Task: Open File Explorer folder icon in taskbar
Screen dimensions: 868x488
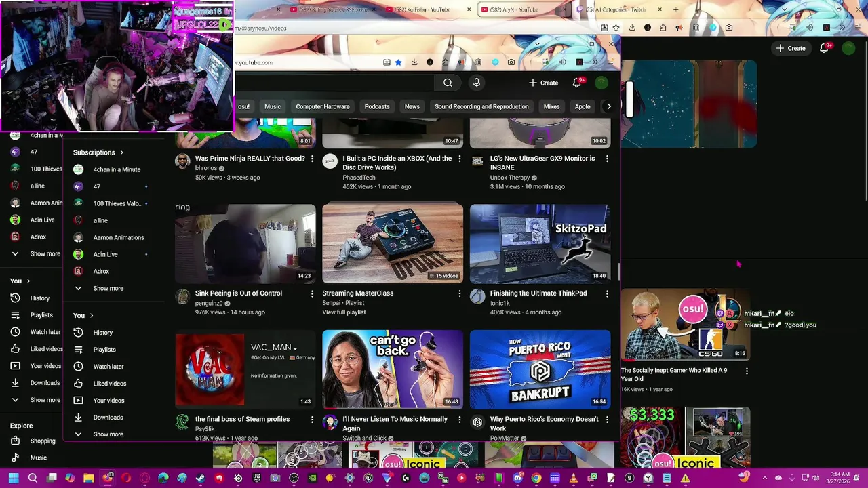Action: (89, 478)
